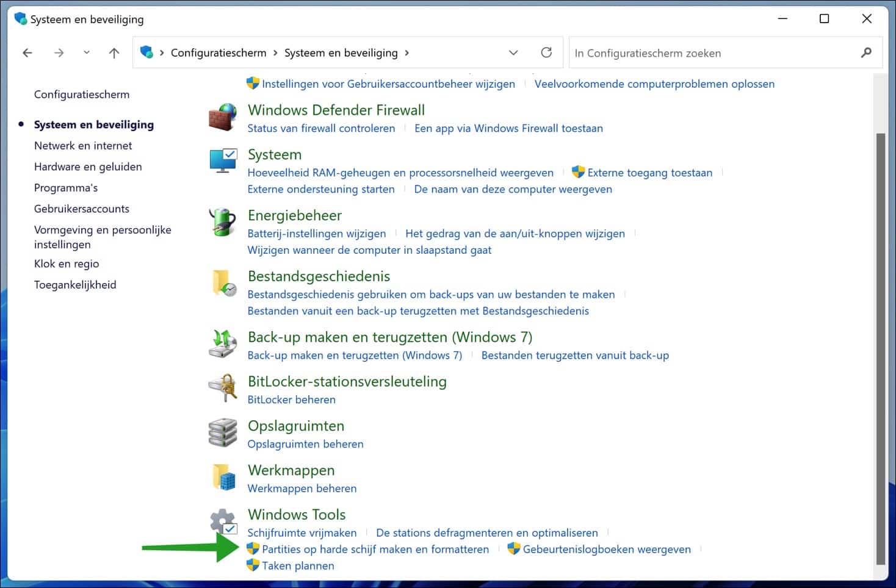Click Schijfruimte vrijmaken link
The width and height of the screenshot is (896, 588).
tap(302, 533)
